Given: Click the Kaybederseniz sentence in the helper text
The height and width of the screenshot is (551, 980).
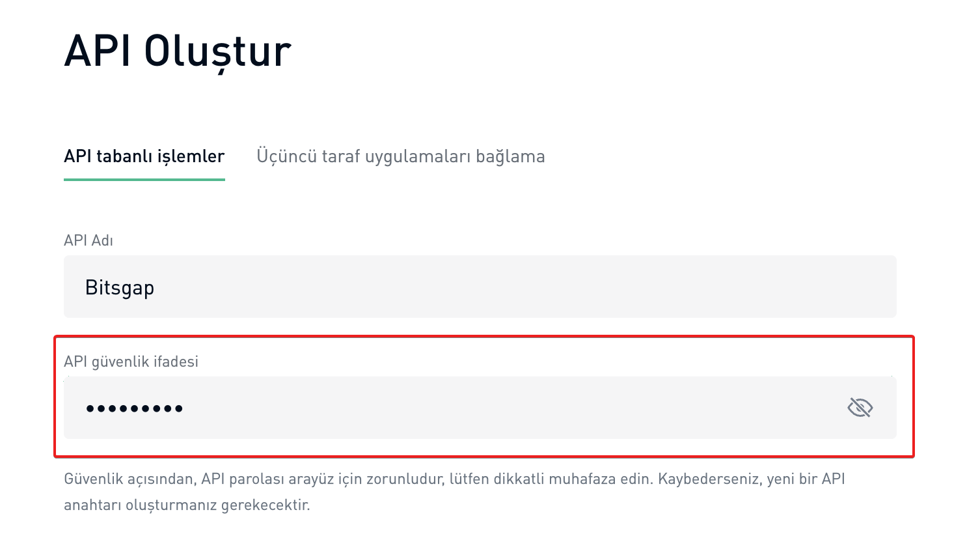Looking at the screenshot, I should click(751, 479).
